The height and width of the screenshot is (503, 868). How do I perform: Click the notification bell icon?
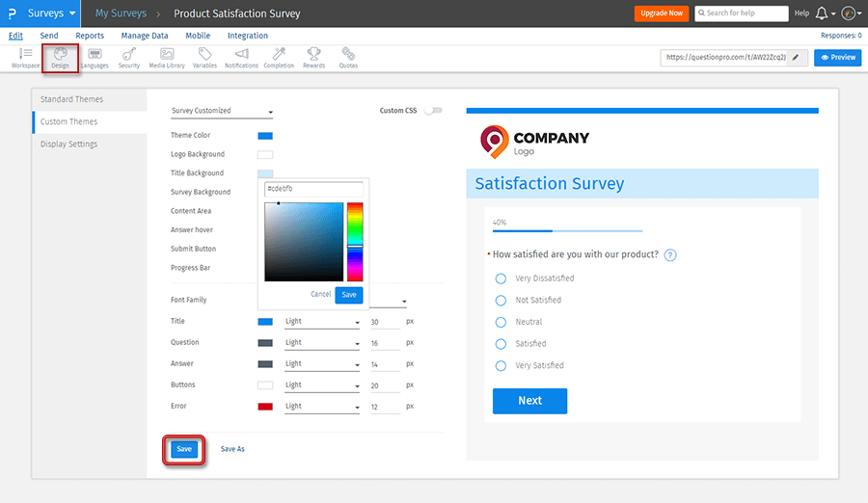[822, 13]
